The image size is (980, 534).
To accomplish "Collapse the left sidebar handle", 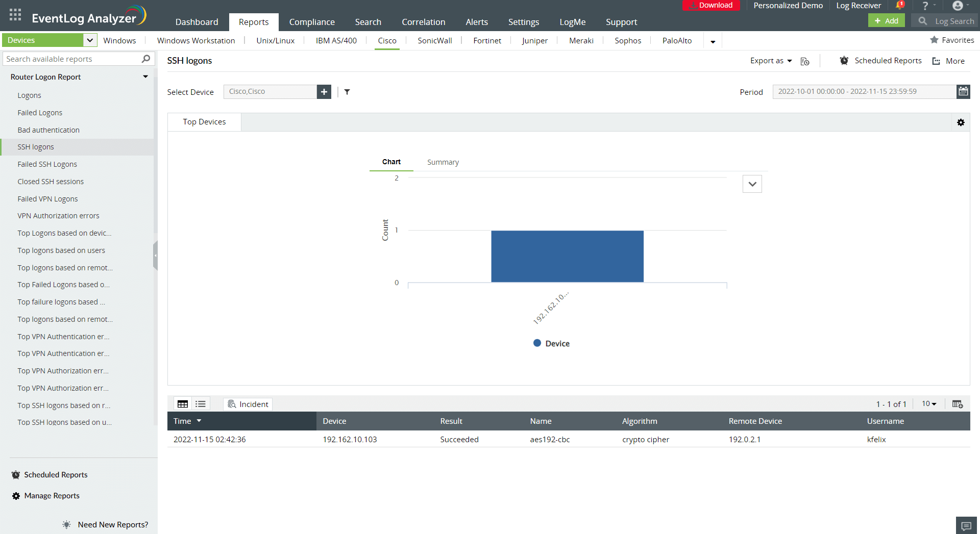I will [x=155, y=255].
